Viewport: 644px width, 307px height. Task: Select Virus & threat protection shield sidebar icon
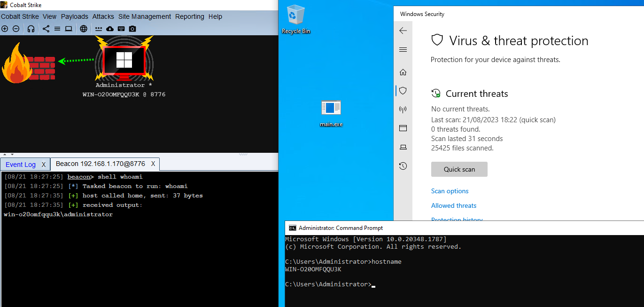403,91
